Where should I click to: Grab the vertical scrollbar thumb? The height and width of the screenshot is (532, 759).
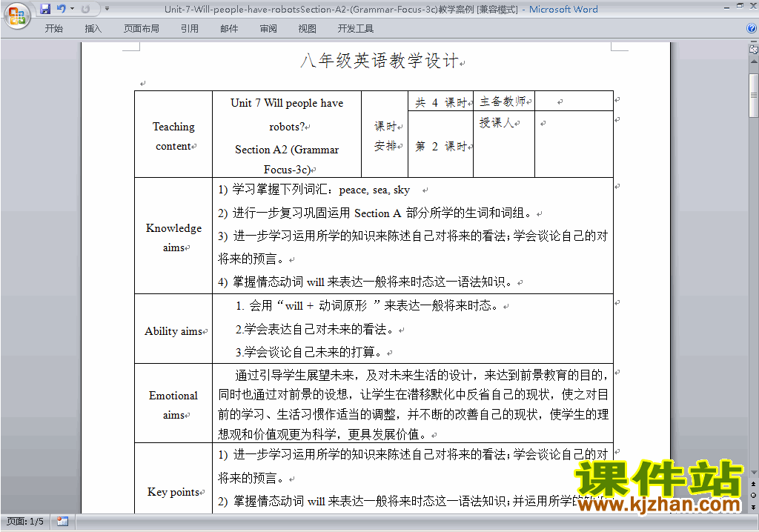753,96
